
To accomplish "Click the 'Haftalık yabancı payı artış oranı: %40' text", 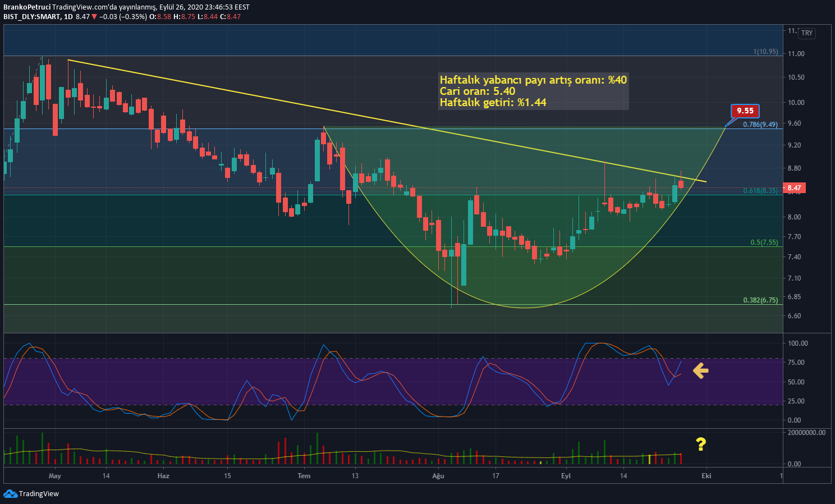I will (x=533, y=80).
